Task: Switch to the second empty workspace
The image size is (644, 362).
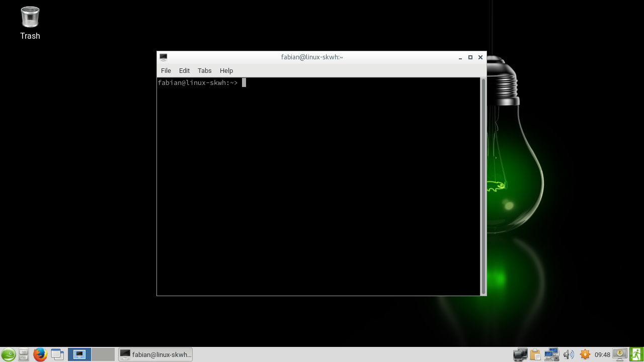Action: (103, 355)
